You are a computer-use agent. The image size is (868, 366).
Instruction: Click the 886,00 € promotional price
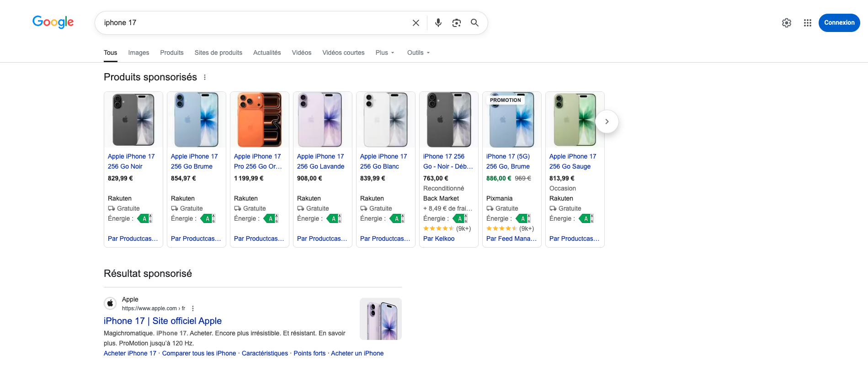click(499, 178)
